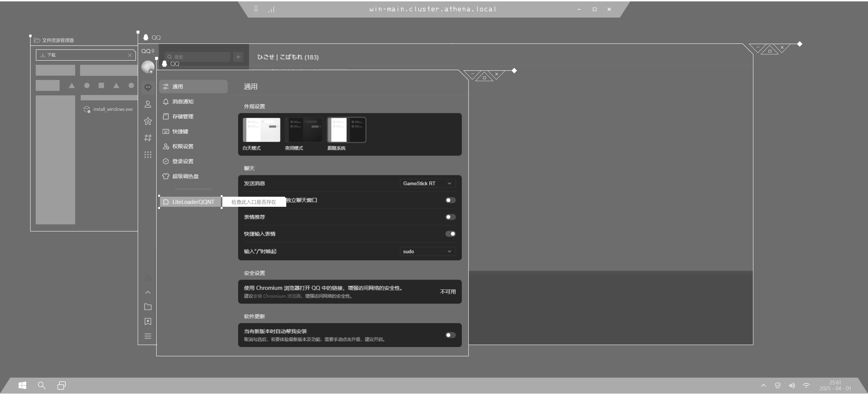This screenshot has height=395, width=868.
Task: Click the QQ search field
Action: (197, 57)
